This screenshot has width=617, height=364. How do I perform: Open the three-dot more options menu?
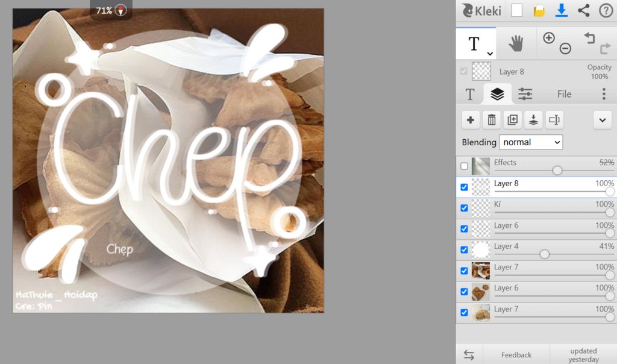(604, 94)
